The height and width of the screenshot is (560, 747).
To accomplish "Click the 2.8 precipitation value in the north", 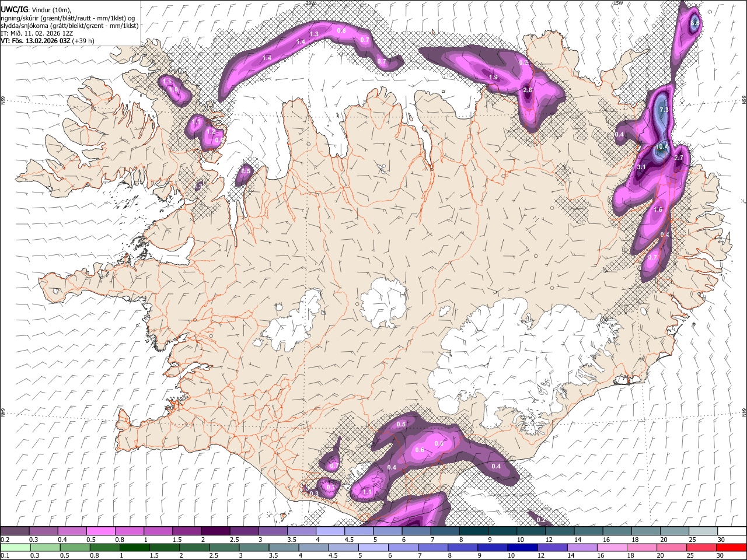I will (528, 90).
